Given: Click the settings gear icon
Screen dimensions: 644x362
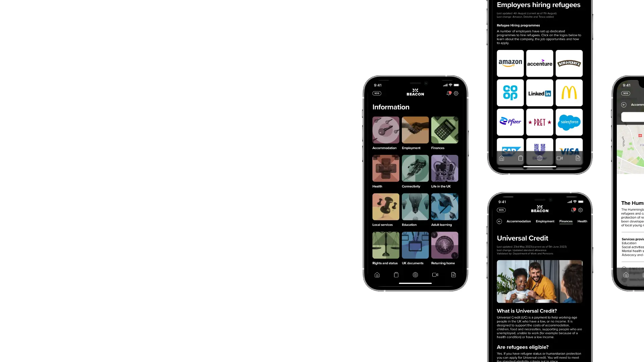Looking at the screenshot, I should click(x=457, y=93).
